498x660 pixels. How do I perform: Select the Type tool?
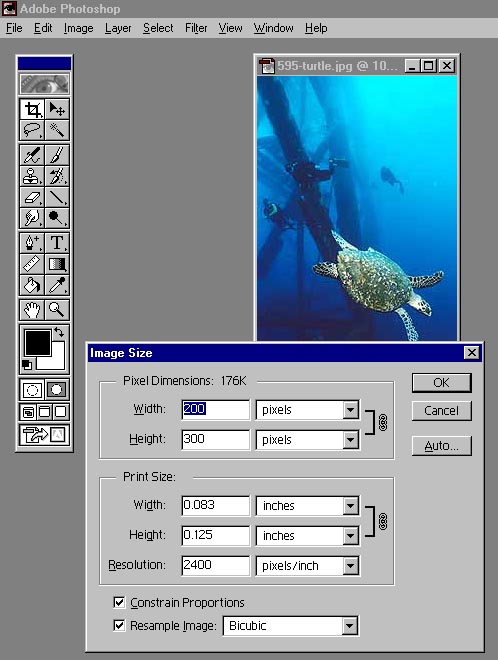tap(57, 243)
